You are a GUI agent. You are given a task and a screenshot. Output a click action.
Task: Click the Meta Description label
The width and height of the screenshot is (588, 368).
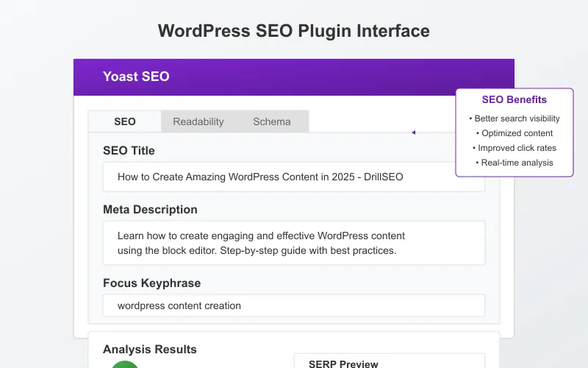click(150, 210)
